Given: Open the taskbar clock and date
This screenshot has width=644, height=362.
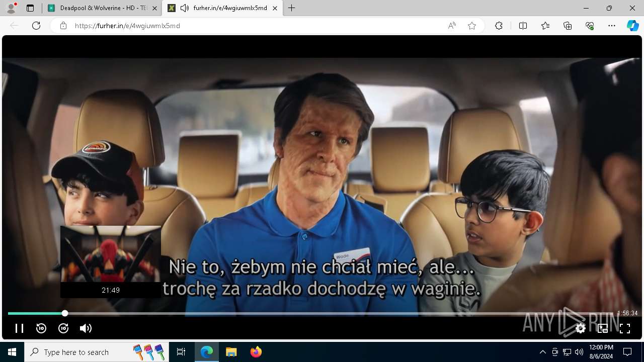Looking at the screenshot, I should coord(601,352).
